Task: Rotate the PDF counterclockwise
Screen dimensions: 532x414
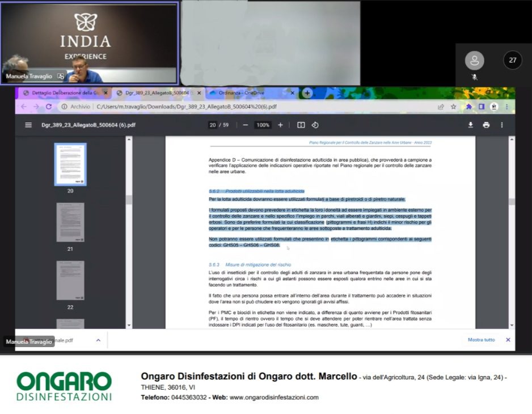Action: point(315,125)
